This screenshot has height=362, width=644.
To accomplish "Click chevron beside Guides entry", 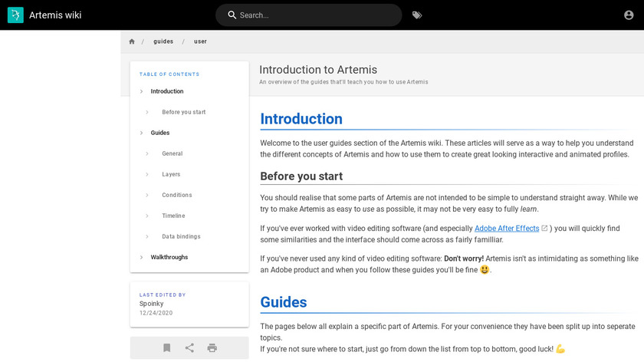I will click(x=142, y=133).
